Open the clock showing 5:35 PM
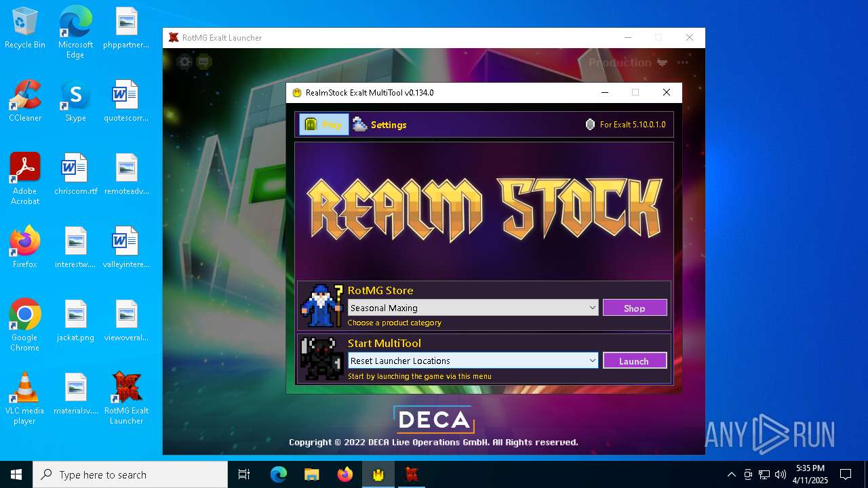Viewport: 868px width, 488px height. [810, 474]
